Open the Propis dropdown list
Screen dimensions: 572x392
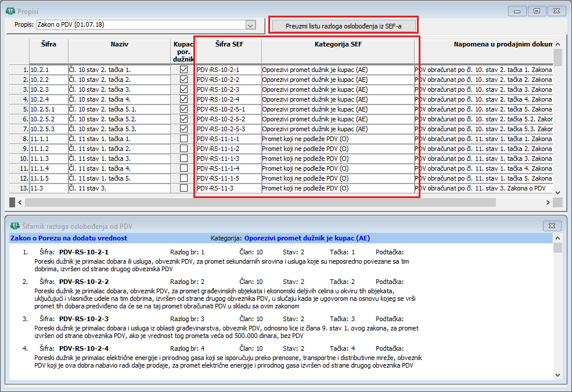pyautogui.click(x=251, y=25)
